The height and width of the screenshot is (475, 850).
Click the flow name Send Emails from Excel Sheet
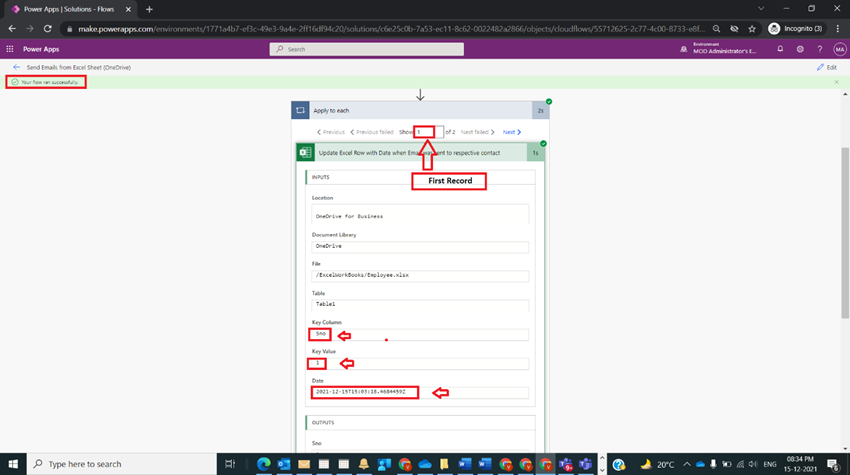click(79, 67)
